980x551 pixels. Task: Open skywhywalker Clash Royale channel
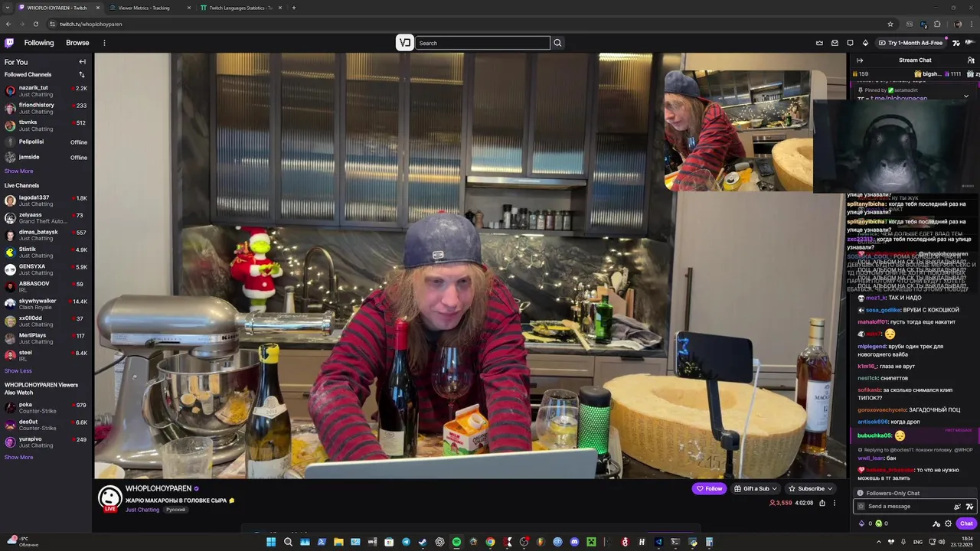pyautogui.click(x=46, y=304)
